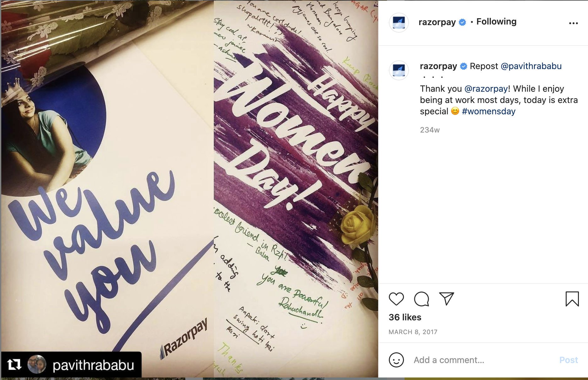Open the #womensday hashtag
588x380 pixels.
488,111
